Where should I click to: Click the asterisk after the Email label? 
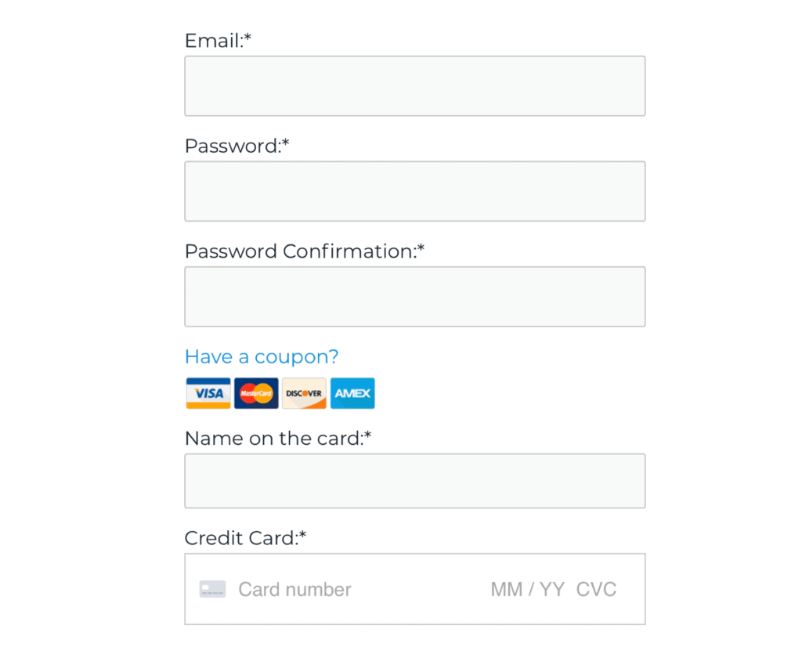point(247,38)
